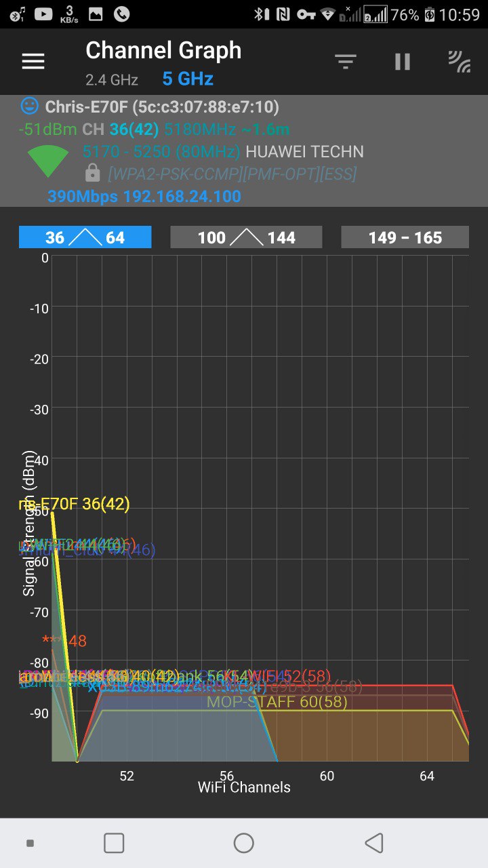Screen dimensions: 488x868
Task: Tap the 390Mbps 192.168.24.100 connection info
Action: point(144,197)
